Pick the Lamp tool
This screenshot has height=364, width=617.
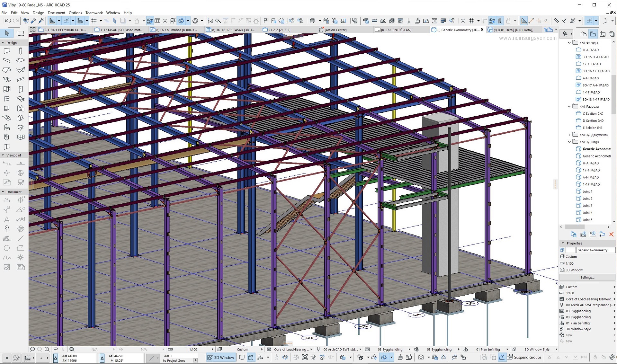21,128
